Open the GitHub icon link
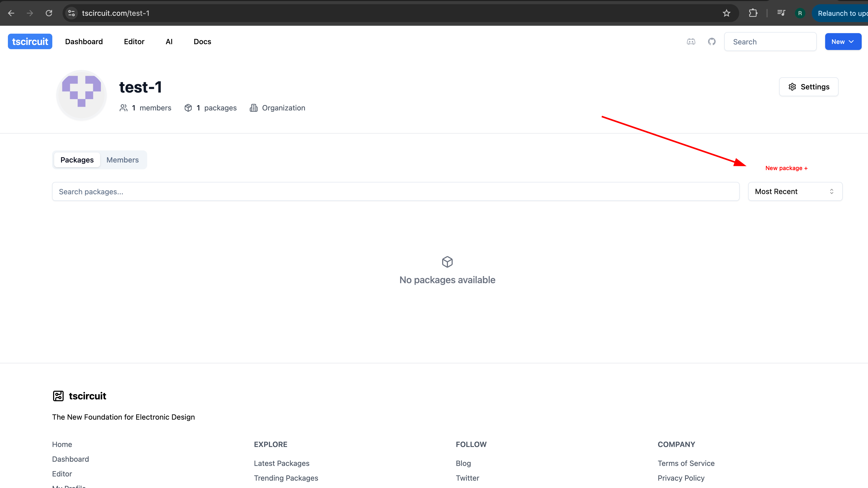The image size is (868, 488). click(x=712, y=42)
